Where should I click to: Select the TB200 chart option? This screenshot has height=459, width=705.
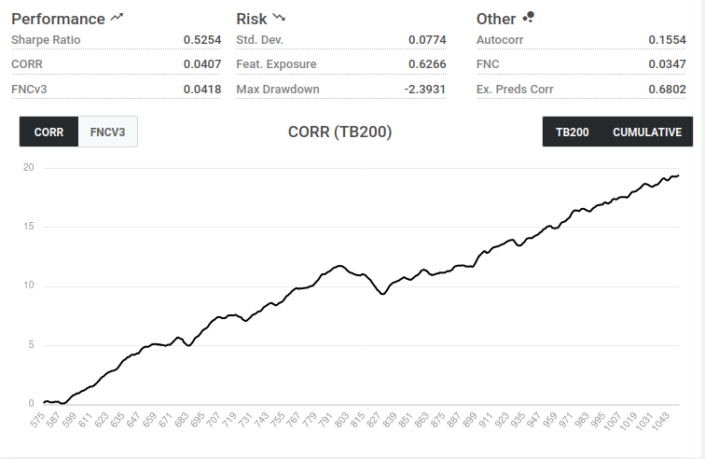point(572,132)
